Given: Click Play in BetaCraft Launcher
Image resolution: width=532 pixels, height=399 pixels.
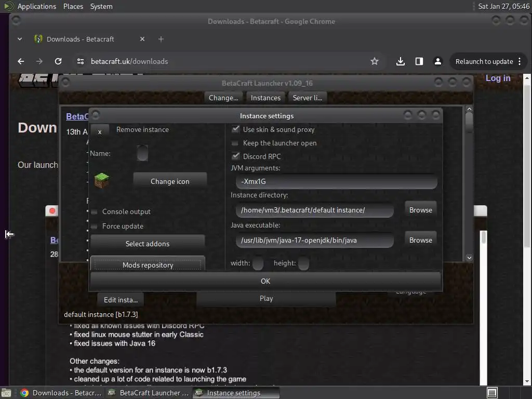Looking at the screenshot, I should (x=266, y=299).
